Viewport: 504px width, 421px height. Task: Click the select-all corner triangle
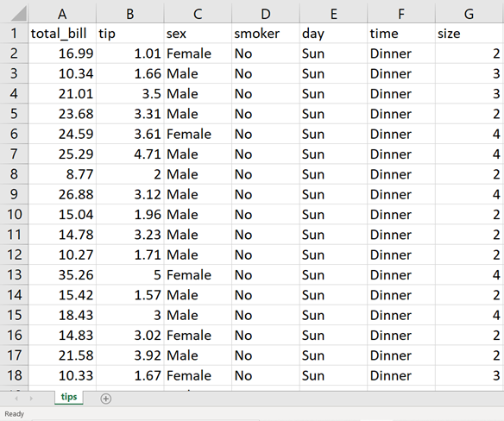tap(18, 14)
